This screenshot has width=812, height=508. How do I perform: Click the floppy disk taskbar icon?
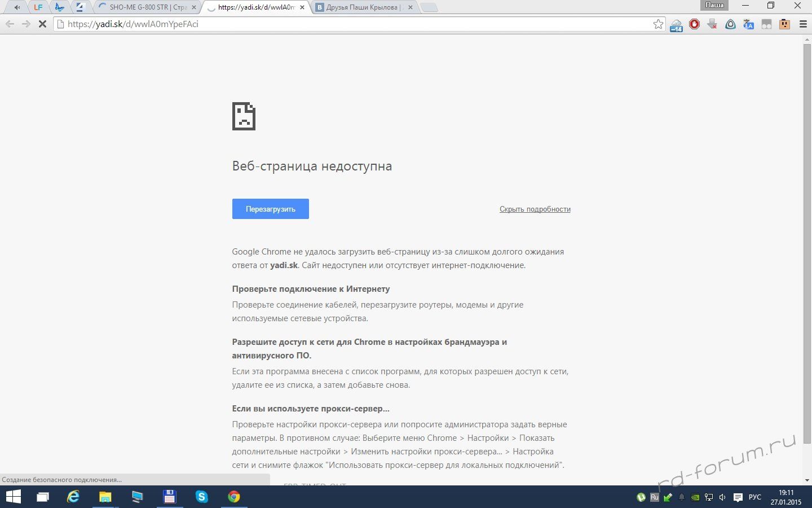[169, 497]
